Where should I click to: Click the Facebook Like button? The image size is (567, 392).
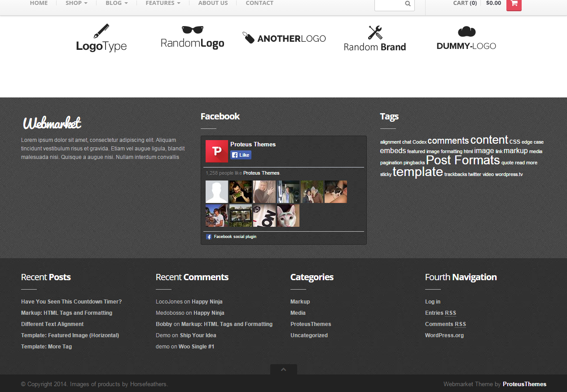coord(241,154)
